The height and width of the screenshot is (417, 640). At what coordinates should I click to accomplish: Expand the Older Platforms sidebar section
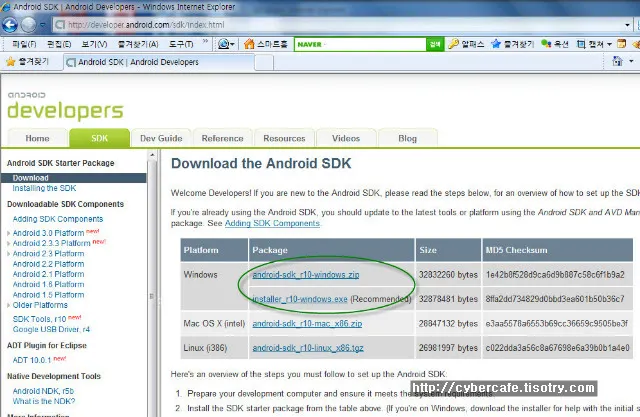click(9, 305)
